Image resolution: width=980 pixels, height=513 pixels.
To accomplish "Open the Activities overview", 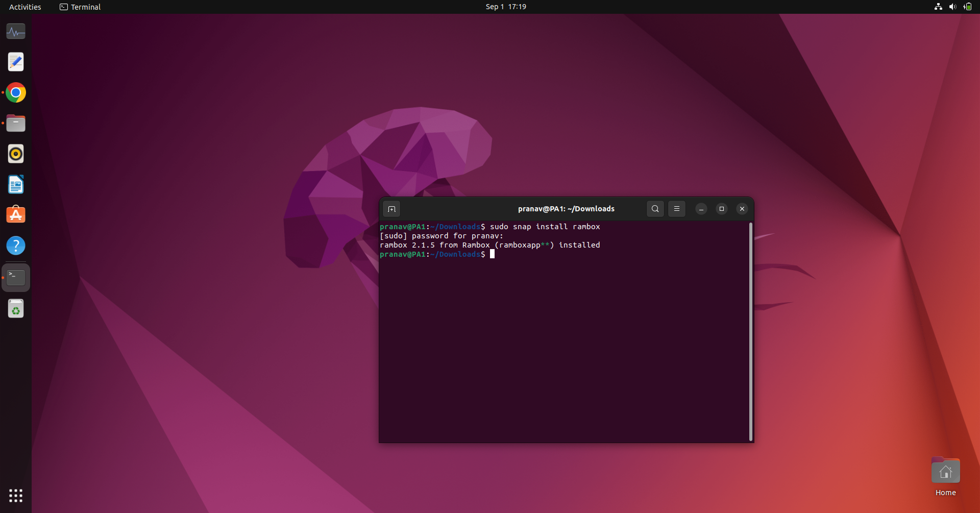I will [24, 7].
